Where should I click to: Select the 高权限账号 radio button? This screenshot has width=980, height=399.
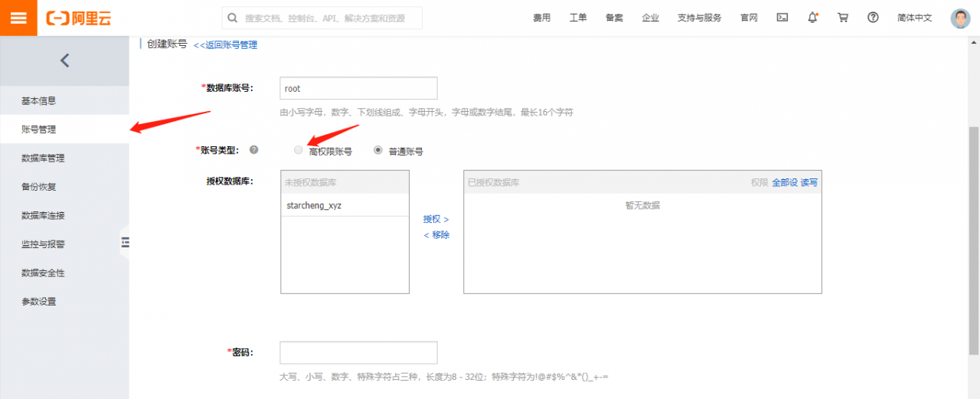[299, 150]
